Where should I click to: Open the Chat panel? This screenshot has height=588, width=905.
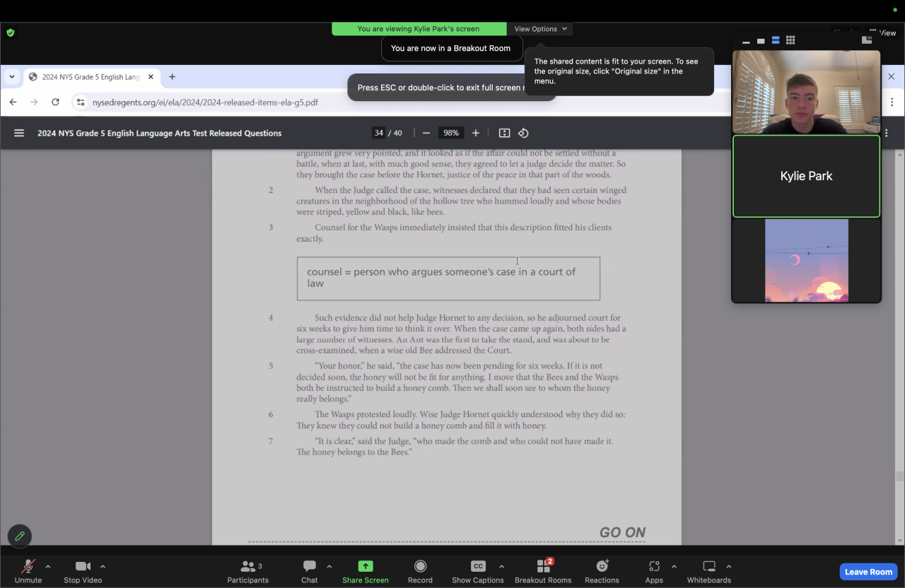tap(310, 571)
